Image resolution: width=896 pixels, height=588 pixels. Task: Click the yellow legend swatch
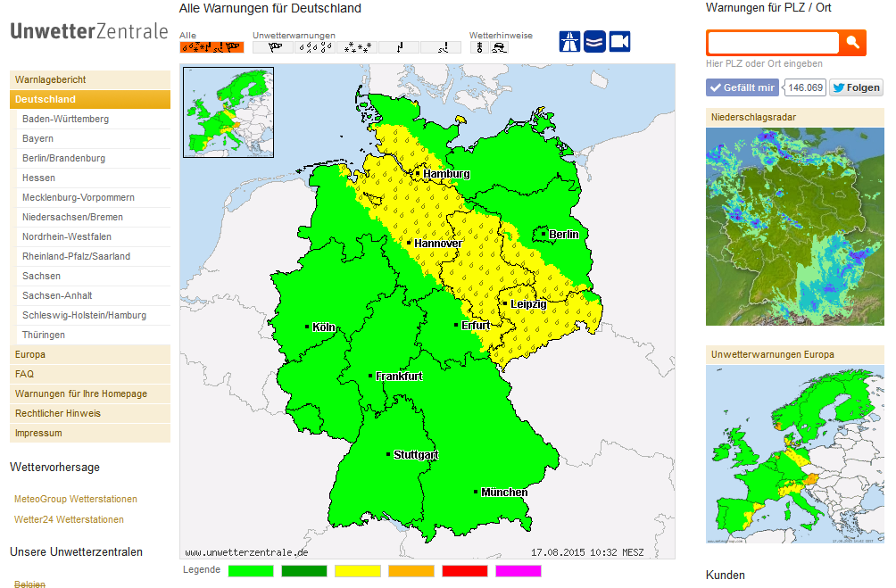click(x=358, y=570)
